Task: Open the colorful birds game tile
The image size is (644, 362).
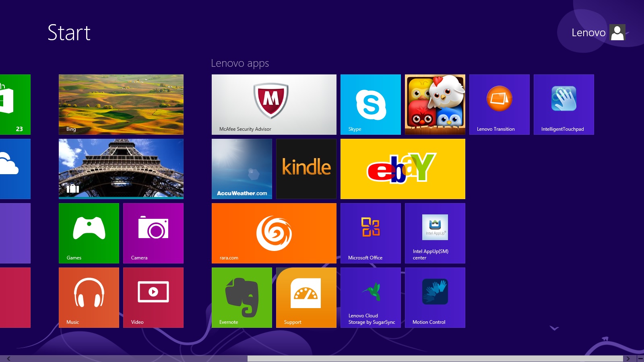Action: point(435,105)
